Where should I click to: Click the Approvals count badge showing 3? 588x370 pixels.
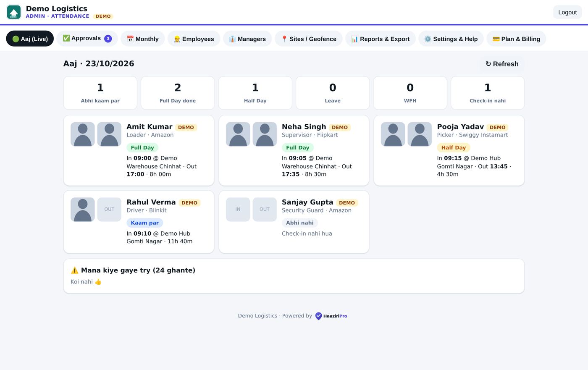pos(108,39)
